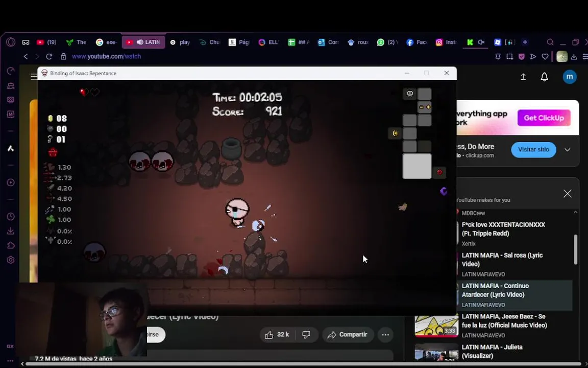
Task: Open Extensions cube icon in sidebar
Action: 11,245
